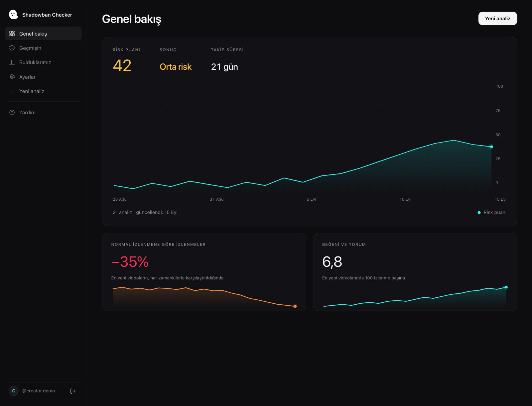Open Bulduklarımız from the sidebar
Image resolution: width=532 pixels, height=406 pixels.
tap(43, 62)
